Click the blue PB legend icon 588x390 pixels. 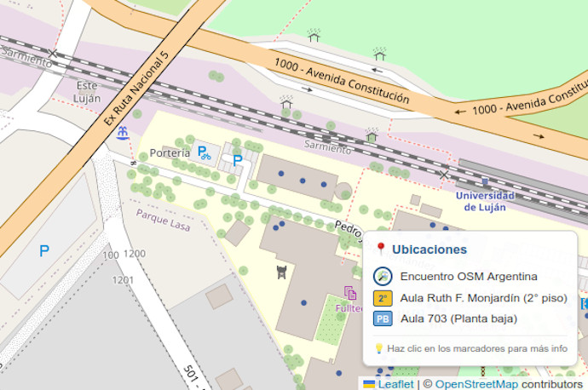tap(383, 318)
